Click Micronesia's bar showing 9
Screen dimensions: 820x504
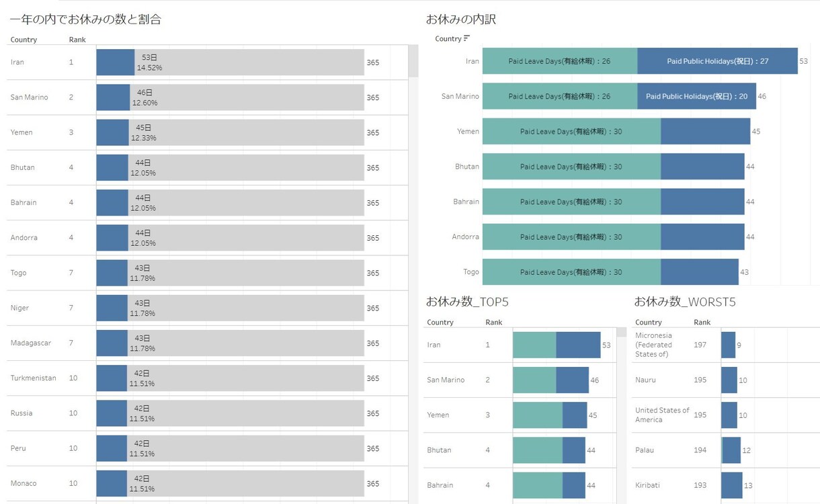point(729,345)
